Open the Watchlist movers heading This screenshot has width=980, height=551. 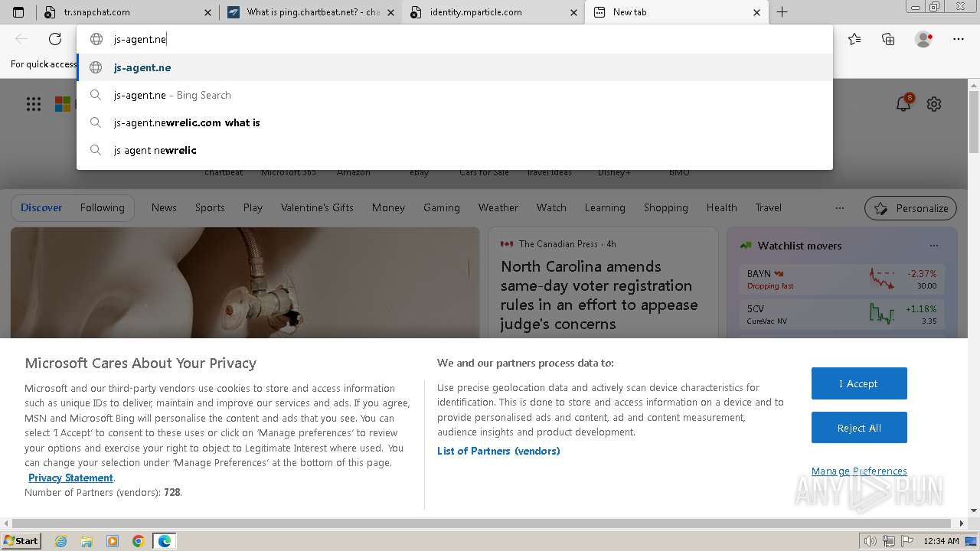[799, 246]
